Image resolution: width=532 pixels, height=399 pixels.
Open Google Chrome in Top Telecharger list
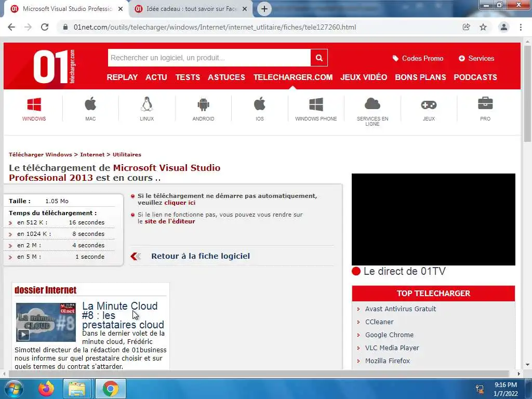[389, 335]
